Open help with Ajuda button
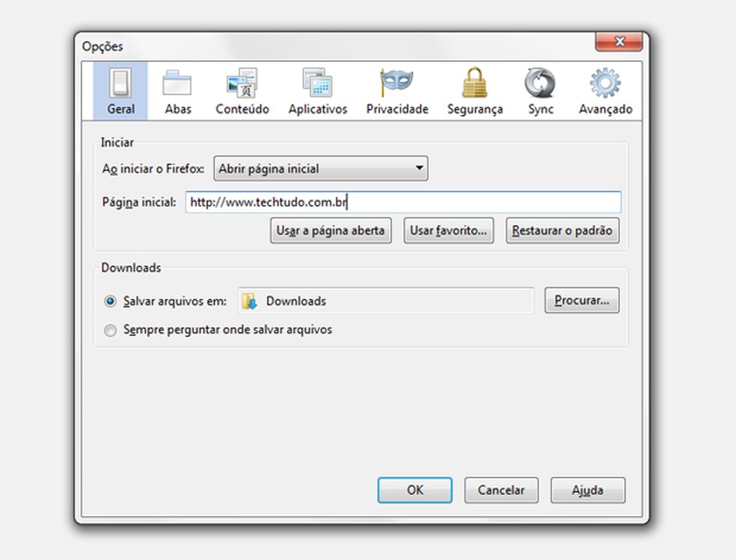 [x=588, y=490]
